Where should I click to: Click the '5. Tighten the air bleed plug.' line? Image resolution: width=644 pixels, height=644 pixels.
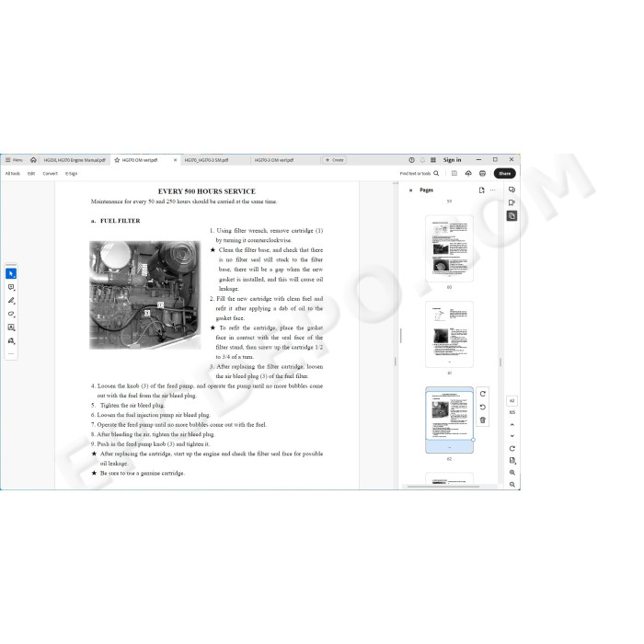coord(128,406)
